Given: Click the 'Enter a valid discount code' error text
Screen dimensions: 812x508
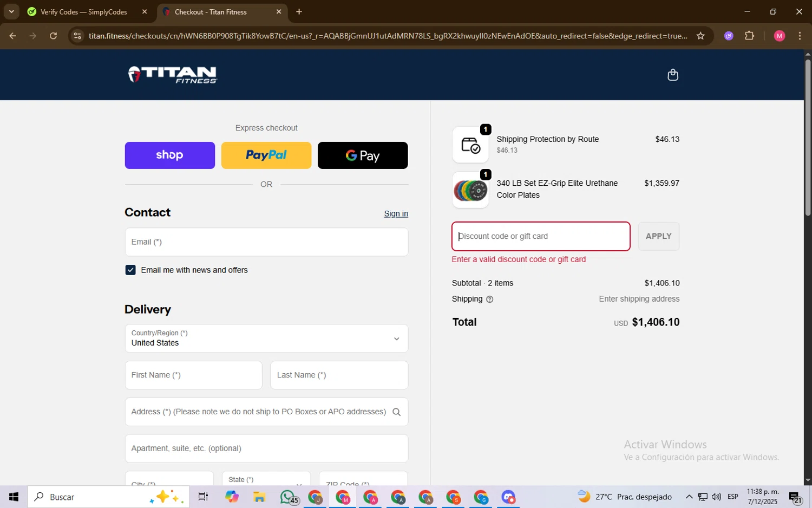Looking at the screenshot, I should [x=519, y=259].
